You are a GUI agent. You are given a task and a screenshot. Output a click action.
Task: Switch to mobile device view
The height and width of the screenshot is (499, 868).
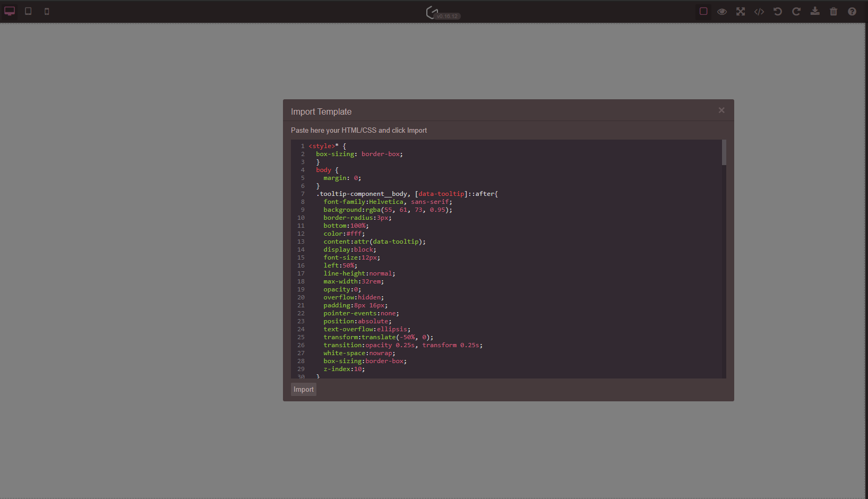point(47,11)
